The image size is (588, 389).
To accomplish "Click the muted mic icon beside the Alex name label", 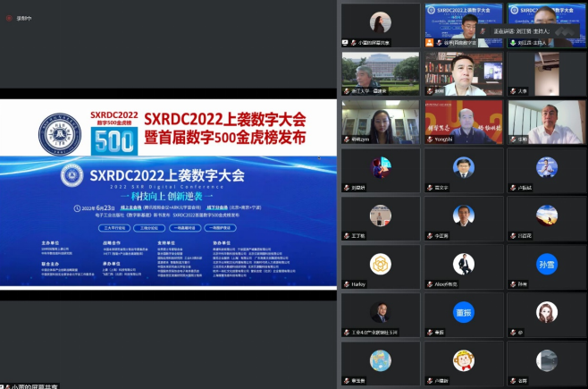I will (x=430, y=284).
